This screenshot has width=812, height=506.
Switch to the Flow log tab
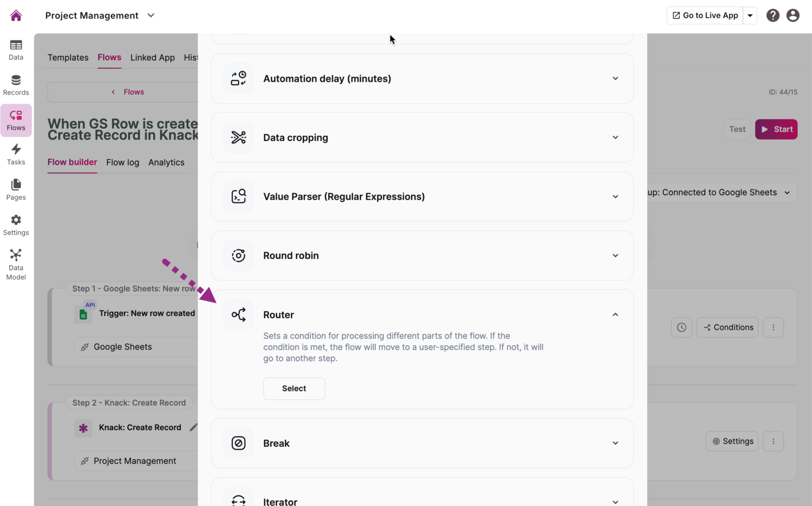(x=122, y=162)
